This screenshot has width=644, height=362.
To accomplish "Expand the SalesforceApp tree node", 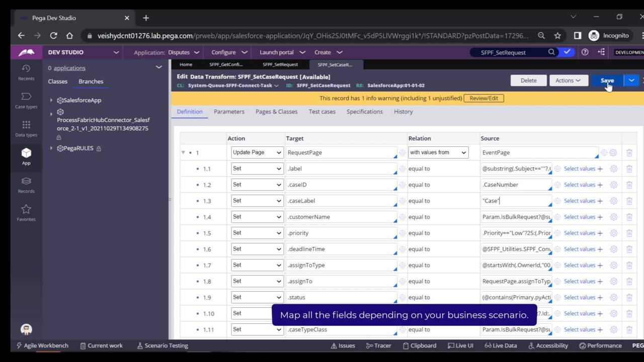I will (x=51, y=100).
